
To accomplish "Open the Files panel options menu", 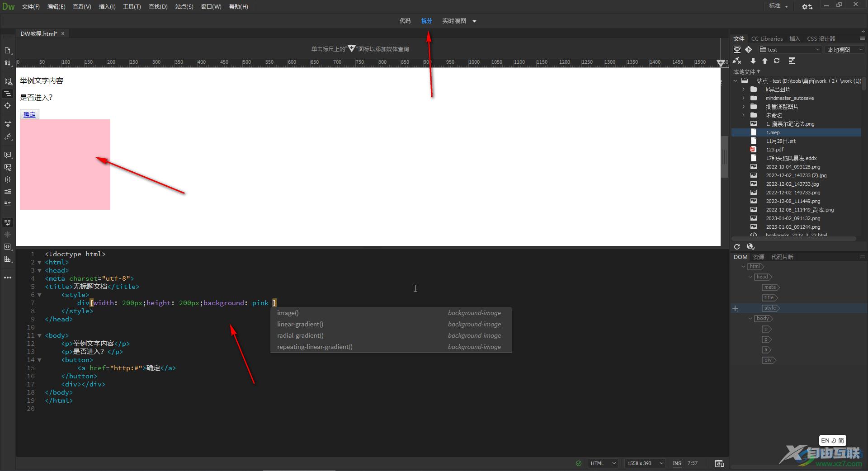I will click(x=862, y=38).
